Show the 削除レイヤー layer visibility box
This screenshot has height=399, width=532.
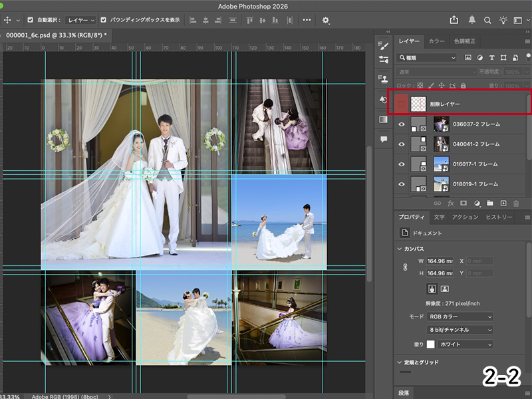(401, 104)
